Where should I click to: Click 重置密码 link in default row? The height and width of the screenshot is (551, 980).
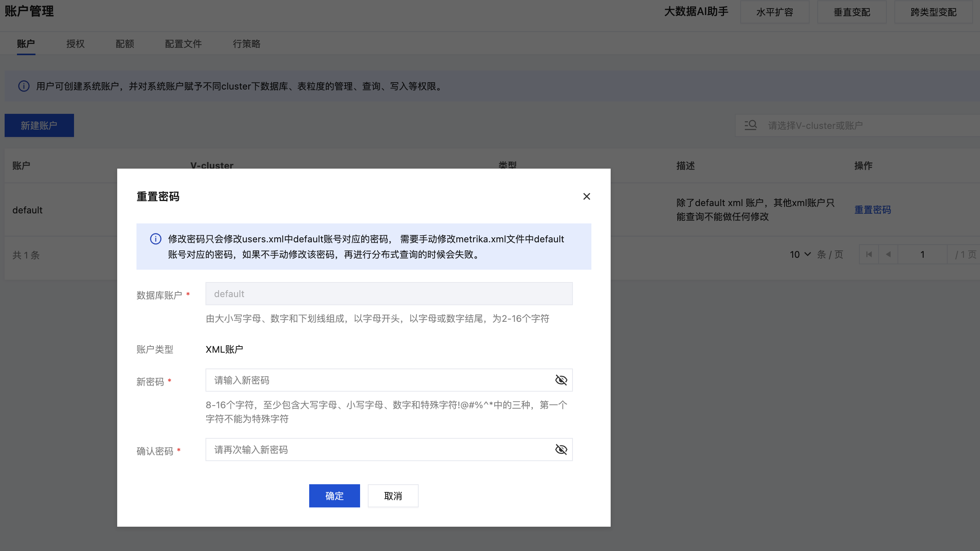tap(872, 210)
